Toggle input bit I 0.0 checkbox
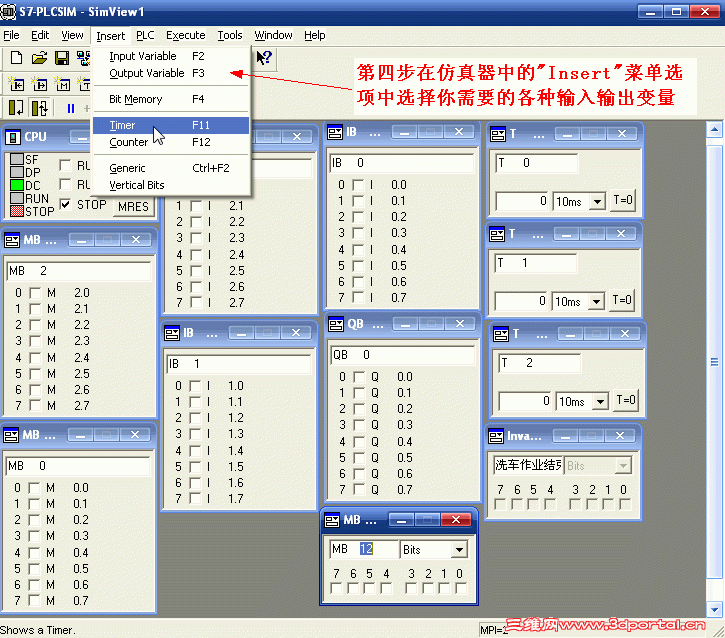Viewport: 725px width, 638px height. point(357,185)
